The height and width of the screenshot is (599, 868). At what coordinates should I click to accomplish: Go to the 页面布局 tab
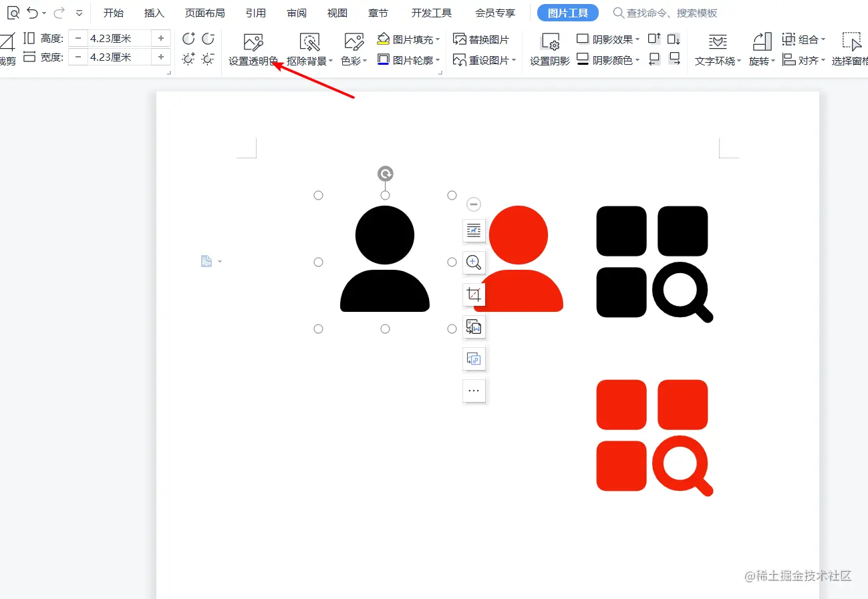(x=204, y=13)
